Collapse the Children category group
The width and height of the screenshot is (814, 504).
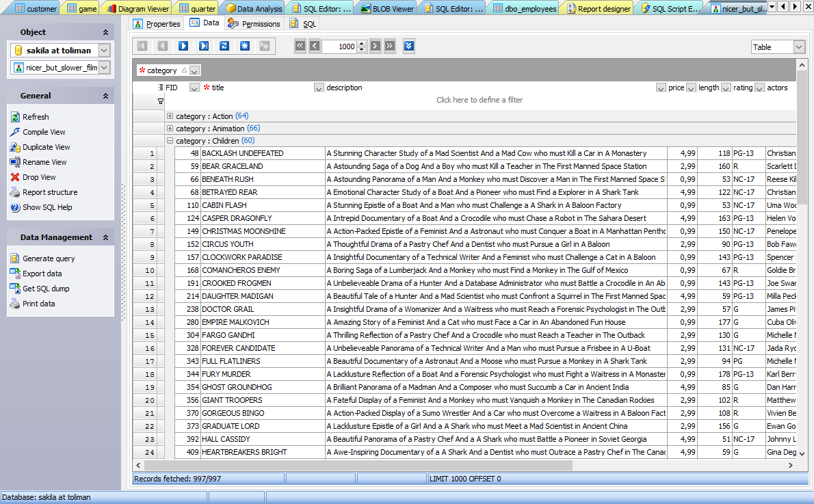point(170,141)
